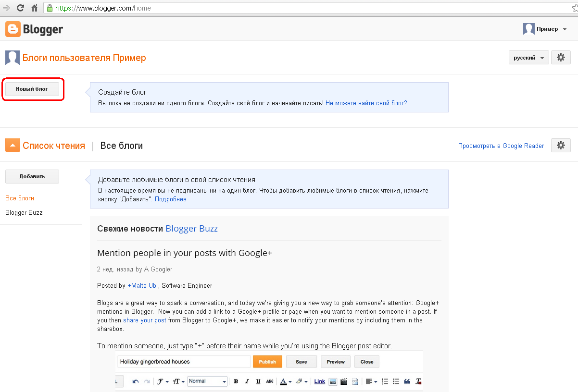Click Preview in the embedded editor image
This screenshot has height=392, width=578.
336,362
